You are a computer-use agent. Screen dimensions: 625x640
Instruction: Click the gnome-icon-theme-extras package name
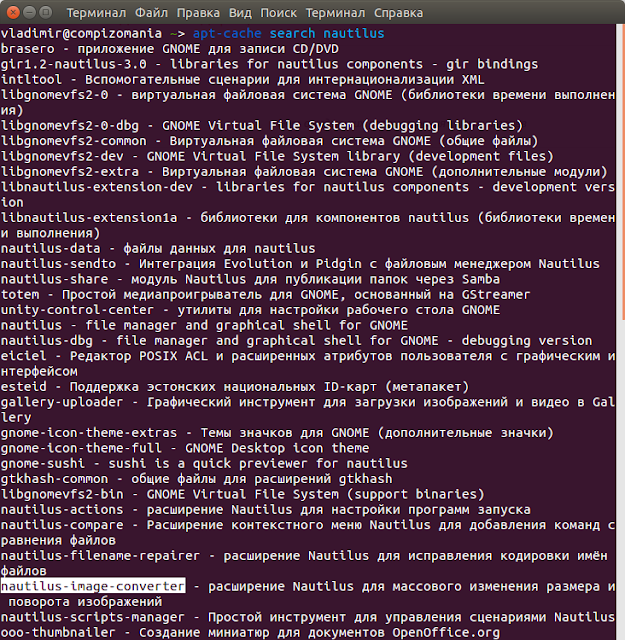point(89,433)
